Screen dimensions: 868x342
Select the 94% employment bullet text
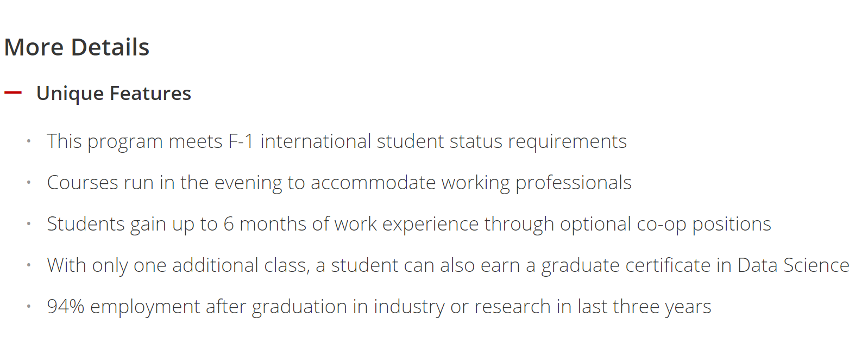(379, 307)
